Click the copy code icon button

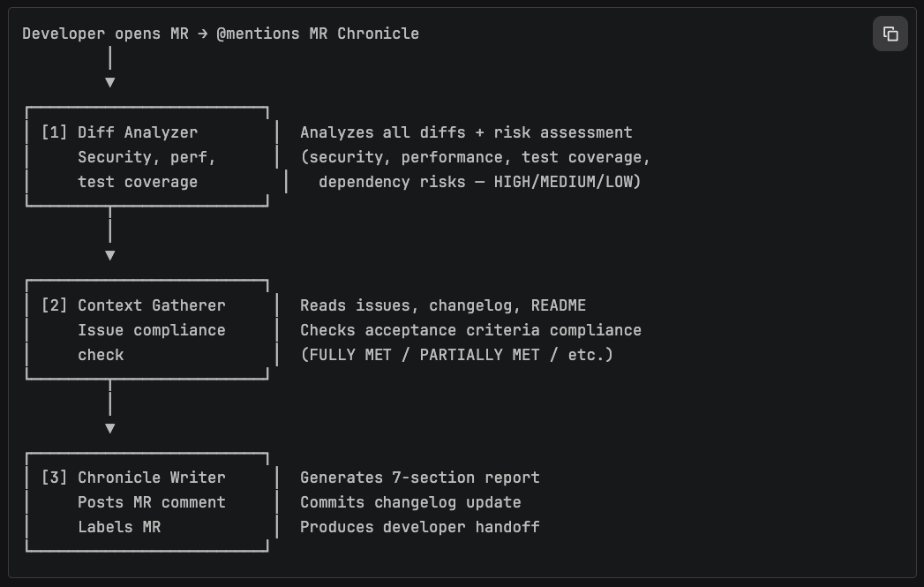tap(890, 34)
